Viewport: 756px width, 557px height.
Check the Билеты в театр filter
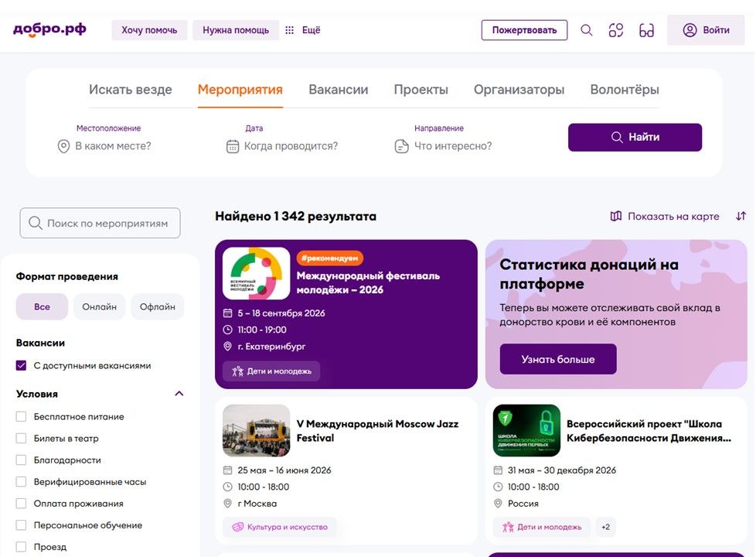pyautogui.click(x=19, y=438)
